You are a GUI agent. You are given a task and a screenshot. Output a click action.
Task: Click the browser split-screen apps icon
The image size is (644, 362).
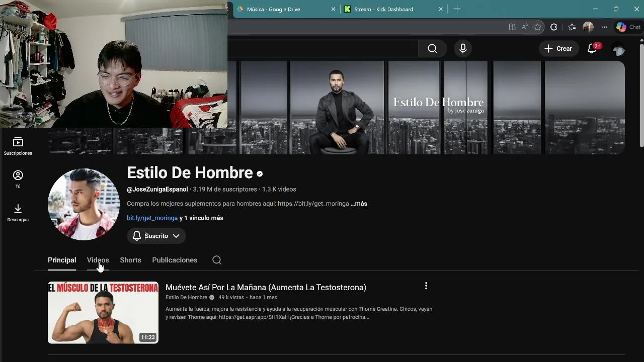click(512, 27)
